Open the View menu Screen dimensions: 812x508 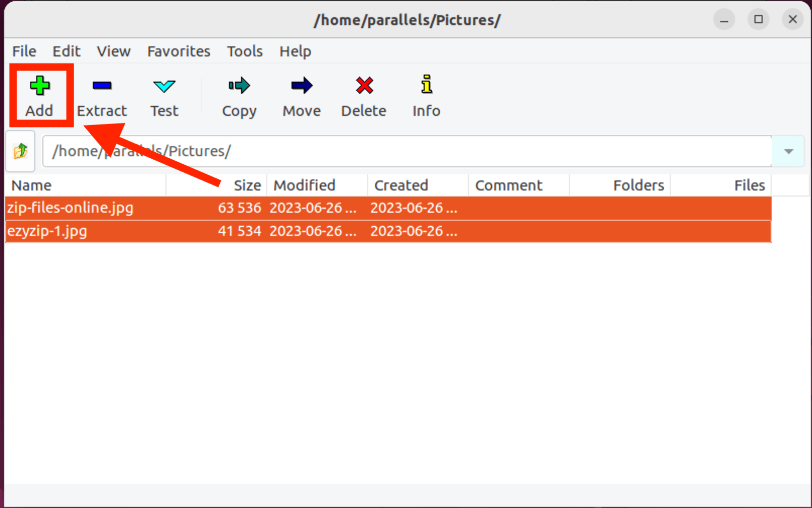click(x=113, y=51)
